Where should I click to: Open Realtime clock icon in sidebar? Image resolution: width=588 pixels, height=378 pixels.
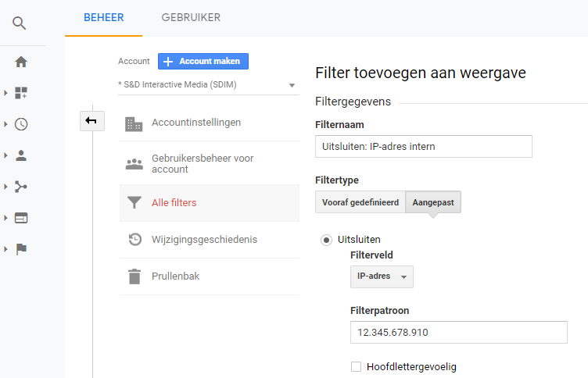(x=21, y=124)
